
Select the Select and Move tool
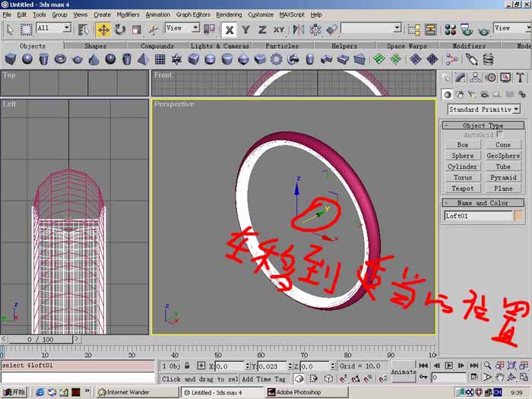(103, 30)
